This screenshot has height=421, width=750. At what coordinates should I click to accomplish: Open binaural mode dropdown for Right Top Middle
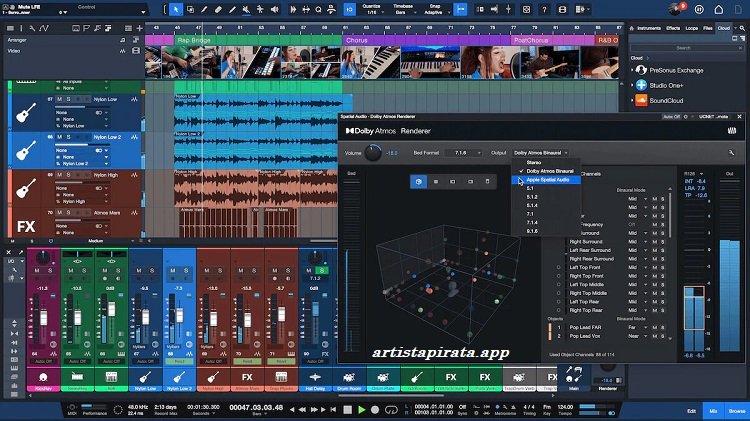click(637, 293)
